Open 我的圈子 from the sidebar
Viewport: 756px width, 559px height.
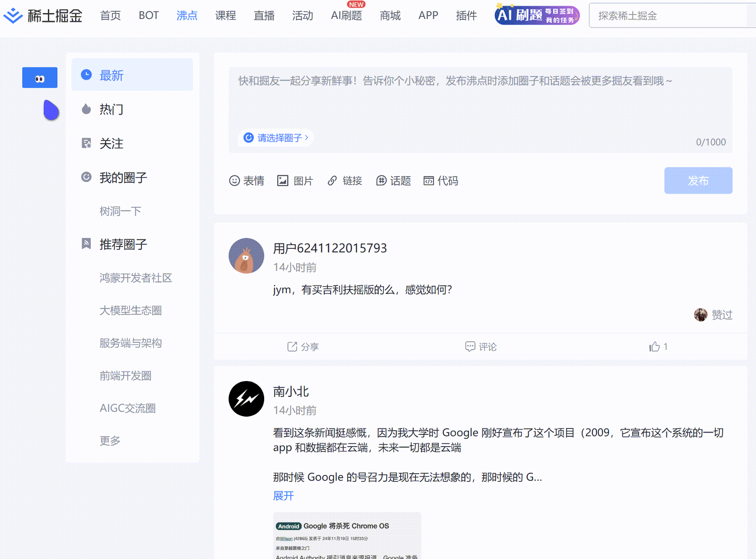click(122, 177)
